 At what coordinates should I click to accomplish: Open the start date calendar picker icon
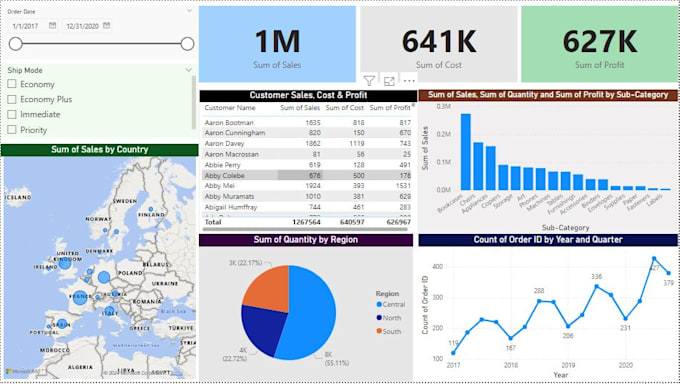[x=52, y=26]
